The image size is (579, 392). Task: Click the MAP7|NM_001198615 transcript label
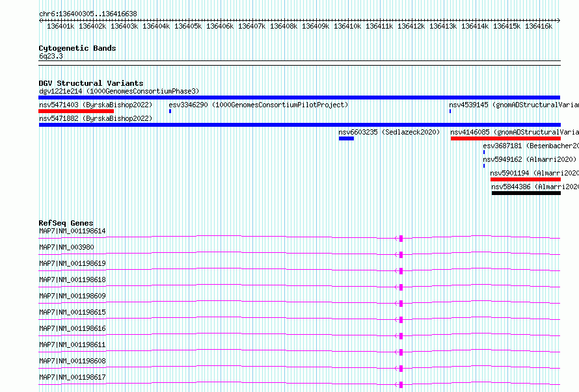click(x=72, y=312)
